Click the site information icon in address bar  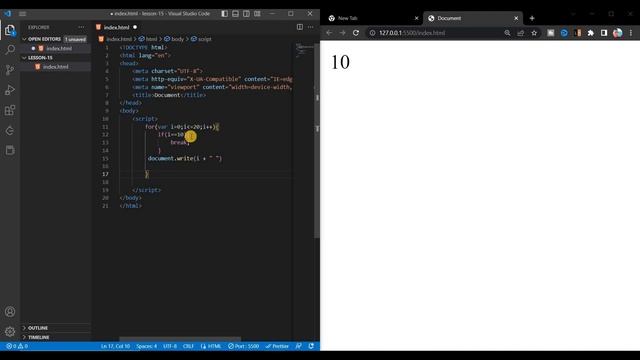(372, 33)
